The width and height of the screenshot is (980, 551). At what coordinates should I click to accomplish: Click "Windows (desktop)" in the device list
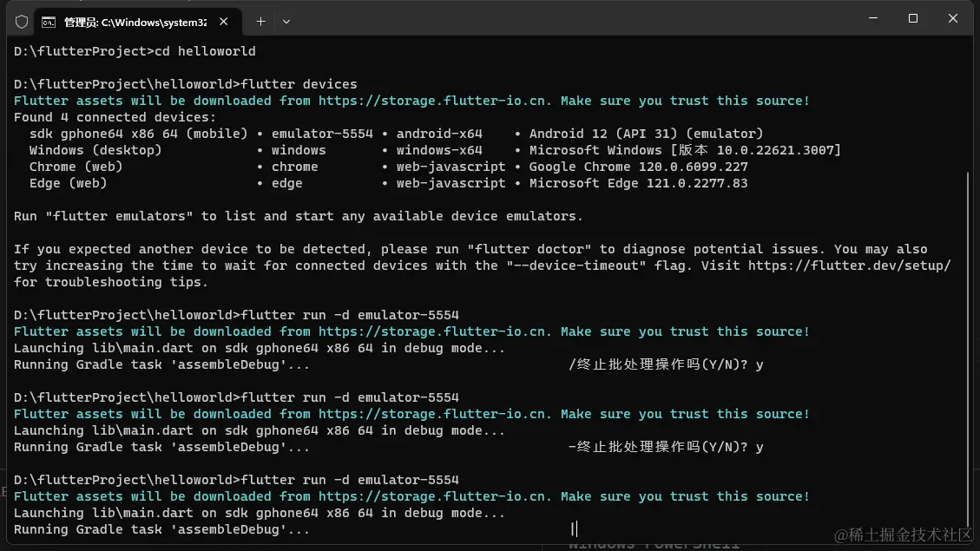[95, 150]
